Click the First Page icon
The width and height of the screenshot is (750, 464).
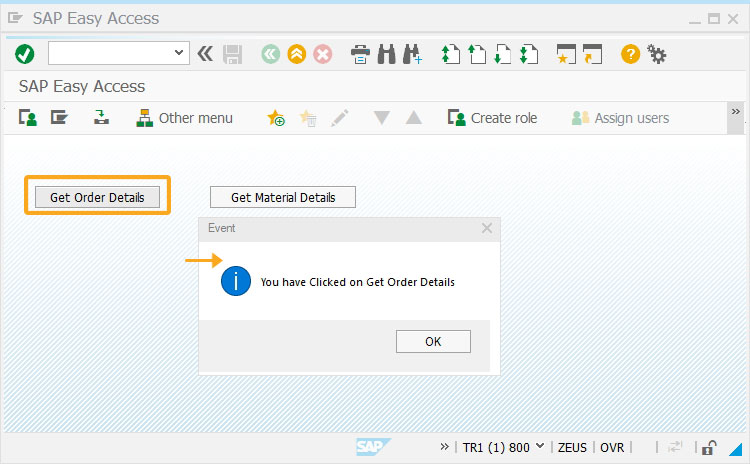(x=450, y=54)
